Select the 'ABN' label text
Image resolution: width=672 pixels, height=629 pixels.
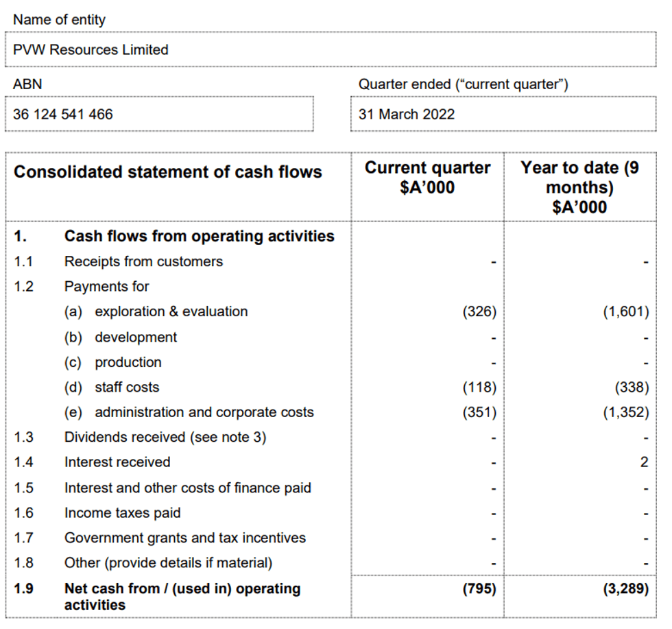(27, 84)
